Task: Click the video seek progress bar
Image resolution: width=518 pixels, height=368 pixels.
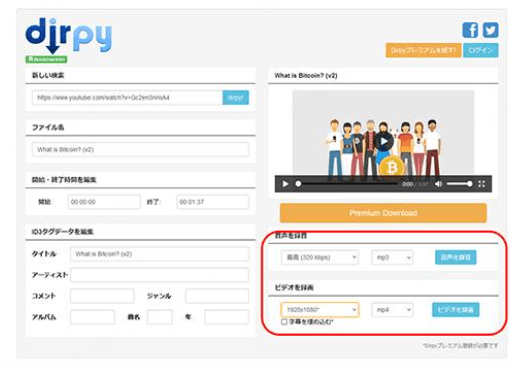Action: click(x=347, y=184)
